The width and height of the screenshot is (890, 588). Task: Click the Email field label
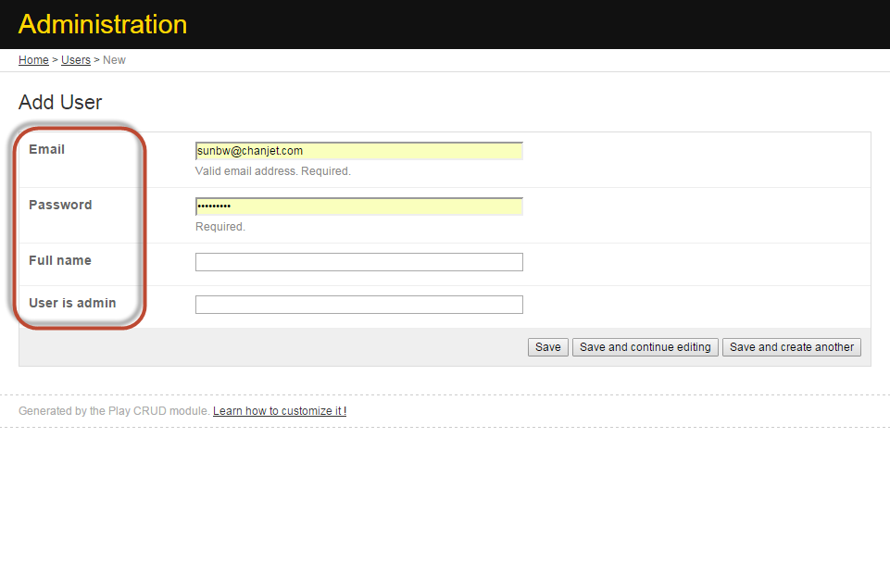pos(47,149)
